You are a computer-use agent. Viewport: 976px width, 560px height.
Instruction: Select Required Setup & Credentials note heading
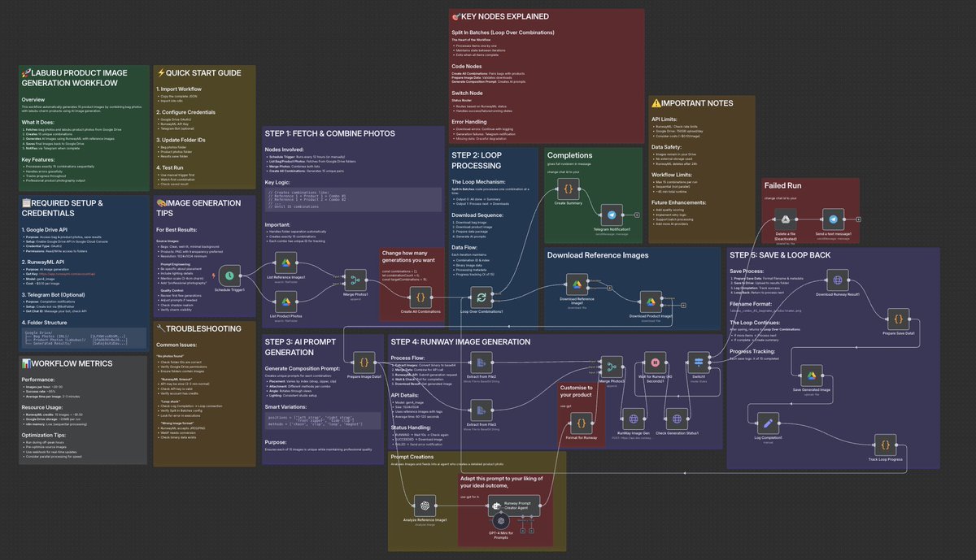click(x=63, y=206)
